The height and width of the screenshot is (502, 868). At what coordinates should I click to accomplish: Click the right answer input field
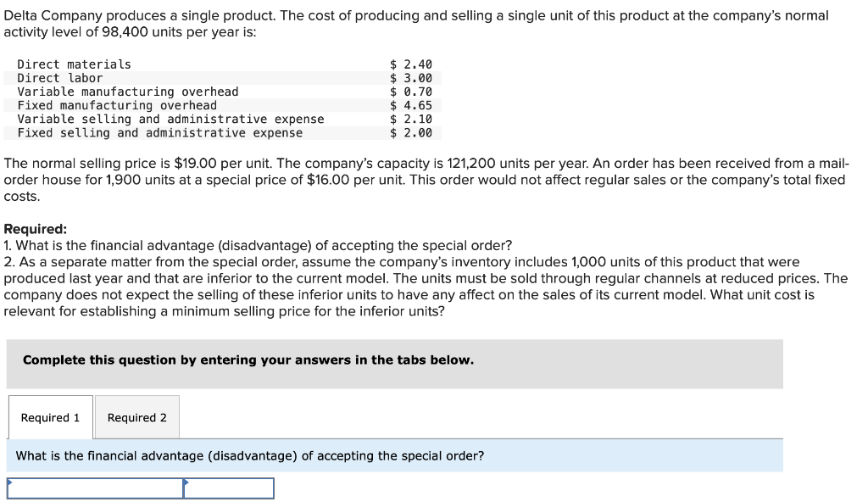pyautogui.click(x=229, y=488)
